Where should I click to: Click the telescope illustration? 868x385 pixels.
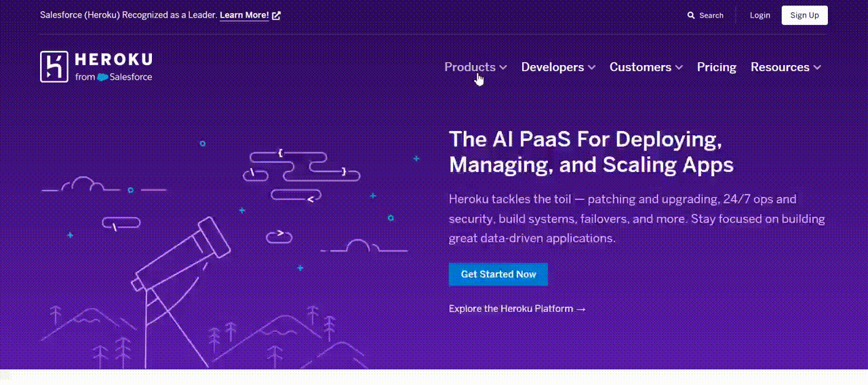(180, 285)
